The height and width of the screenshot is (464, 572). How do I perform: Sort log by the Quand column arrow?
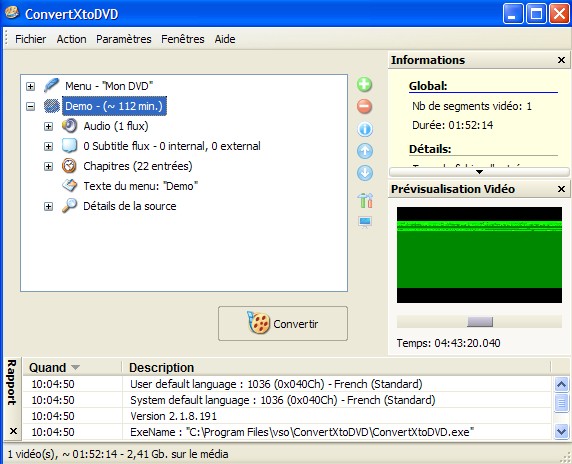(75, 367)
